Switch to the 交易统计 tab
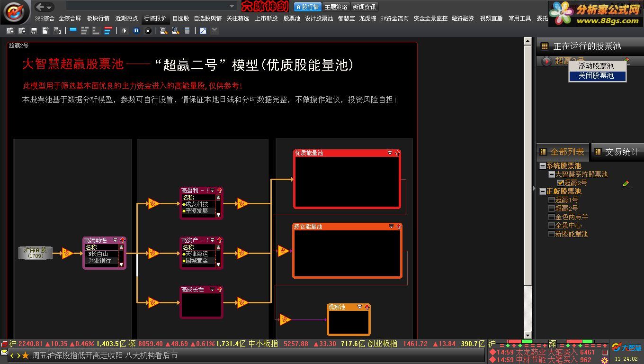The image size is (644, 364). tap(617, 152)
